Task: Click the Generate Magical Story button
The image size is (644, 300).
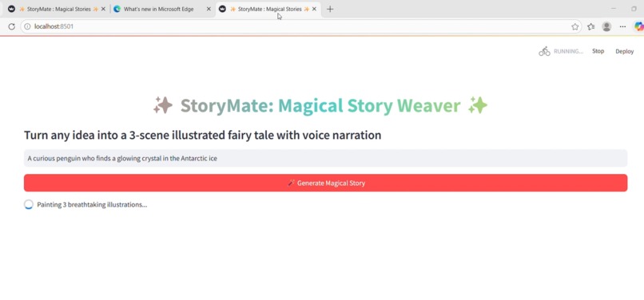Action: click(325, 183)
